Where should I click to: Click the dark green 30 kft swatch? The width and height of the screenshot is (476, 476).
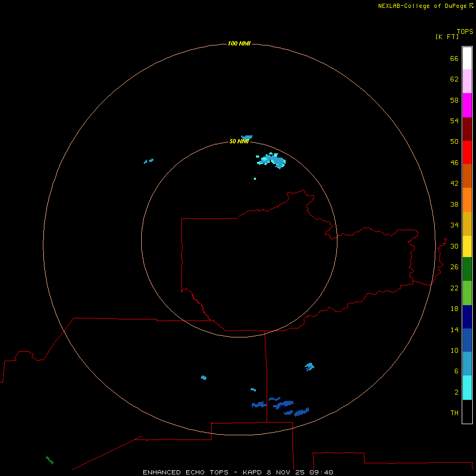467,269
